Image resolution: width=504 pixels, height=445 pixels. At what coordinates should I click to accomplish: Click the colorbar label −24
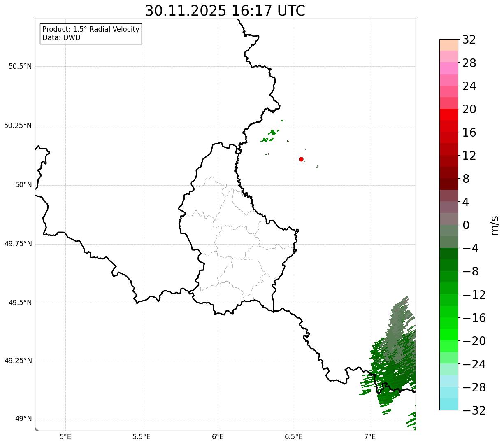click(x=474, y=365)
